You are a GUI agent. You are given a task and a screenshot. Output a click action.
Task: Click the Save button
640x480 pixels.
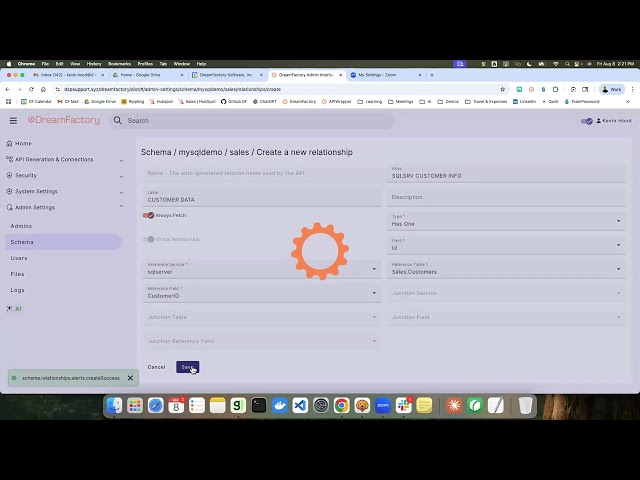point(187,367)
